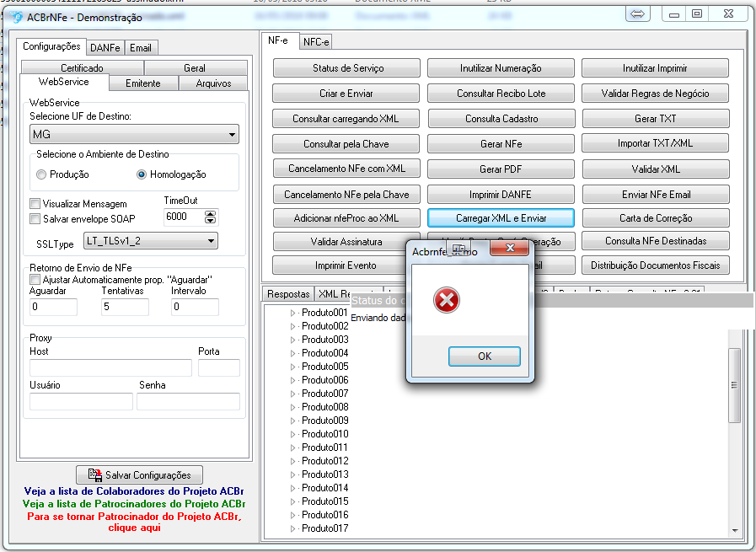
Task: Open the Certificado tab
Action: click(82, 67)
